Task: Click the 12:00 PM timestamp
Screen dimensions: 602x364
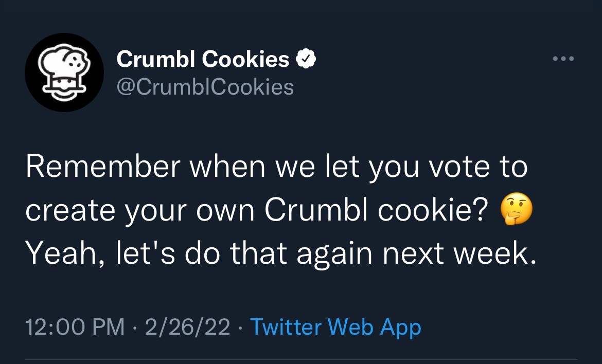Action: (x=75, y=327)
